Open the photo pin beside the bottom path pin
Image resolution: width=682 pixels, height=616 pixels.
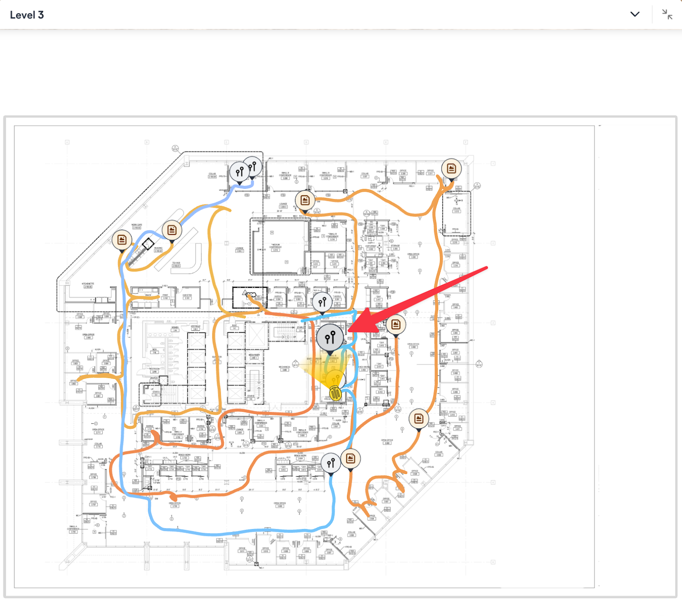(351, 459)
